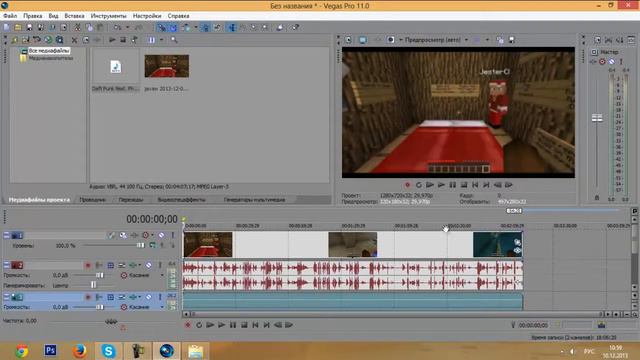Start preview of selected media in project media
Viewport: 640px width, 360px height.
[112, 40]
